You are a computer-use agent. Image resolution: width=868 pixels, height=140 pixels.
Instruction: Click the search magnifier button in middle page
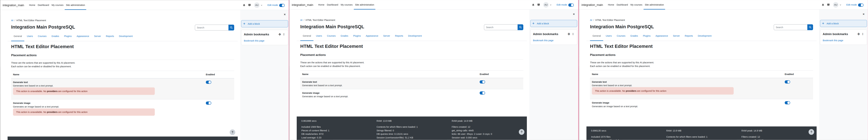(x=520, y=27)
